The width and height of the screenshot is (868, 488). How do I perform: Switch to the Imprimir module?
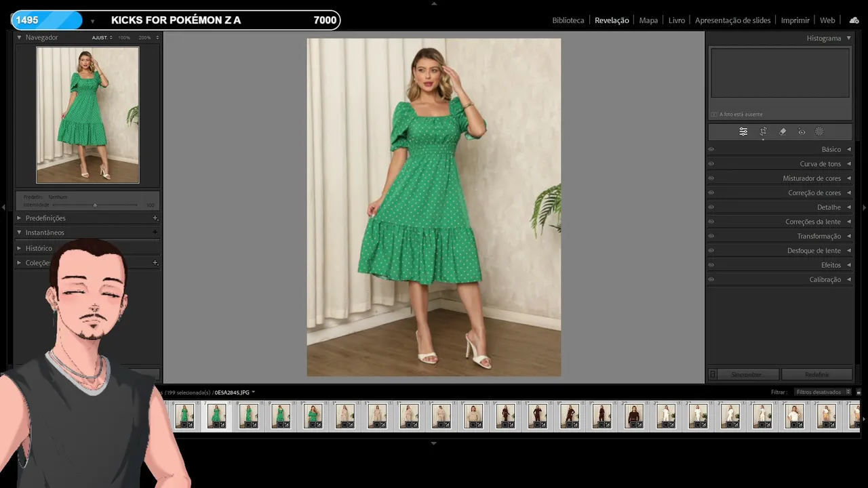click(x=795, y=20)
